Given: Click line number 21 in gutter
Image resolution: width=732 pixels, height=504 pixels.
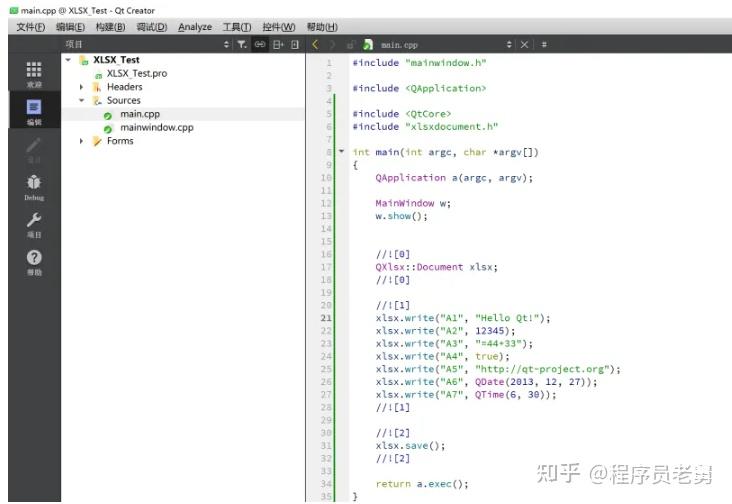Looking at the screenshot, I should point(326,318).
